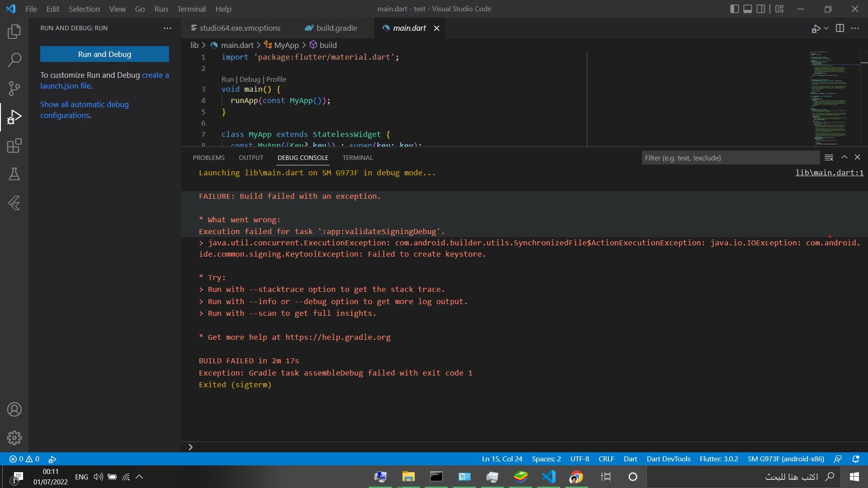The height and width of the screenshot is (488, 868).
Task: Click the Run and Debug button
Action: [104, 54]
